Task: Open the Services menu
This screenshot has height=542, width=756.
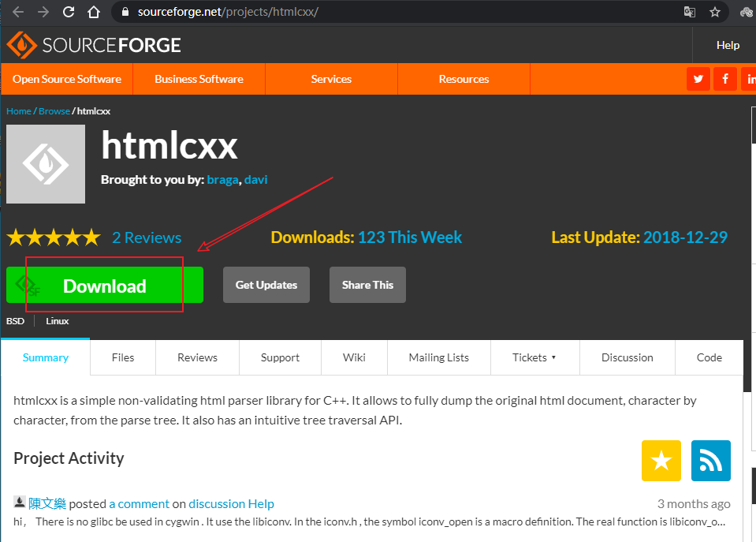Action: pos(330,79)
